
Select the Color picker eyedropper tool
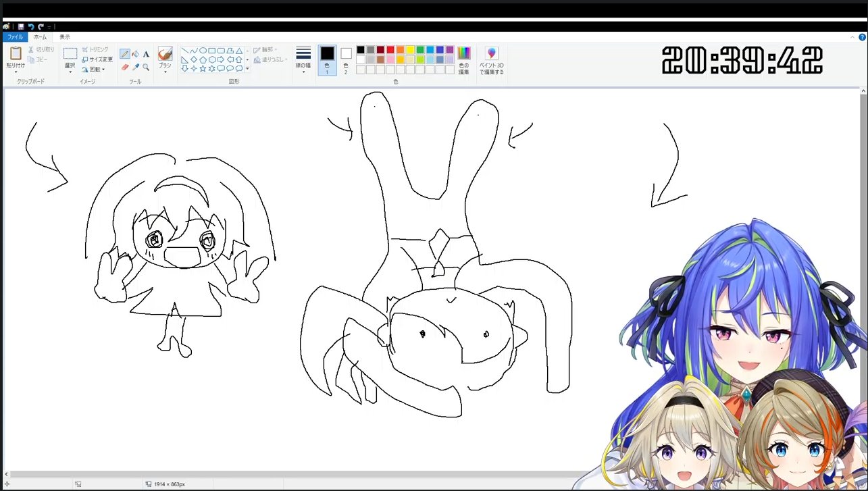136,68
